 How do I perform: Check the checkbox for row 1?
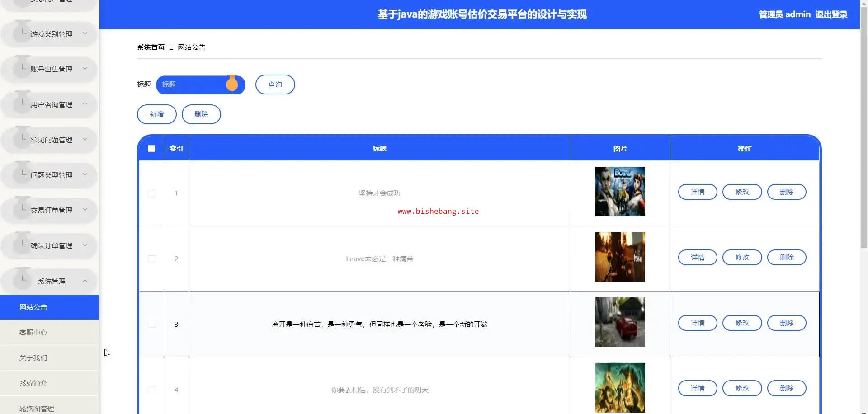(x=151, y=193)
